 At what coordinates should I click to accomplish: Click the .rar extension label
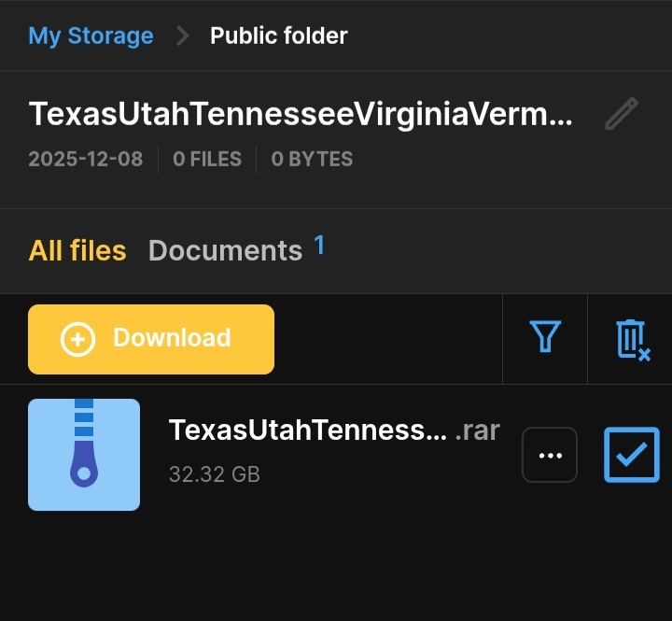pyautogui.click(x=477, y=430)
